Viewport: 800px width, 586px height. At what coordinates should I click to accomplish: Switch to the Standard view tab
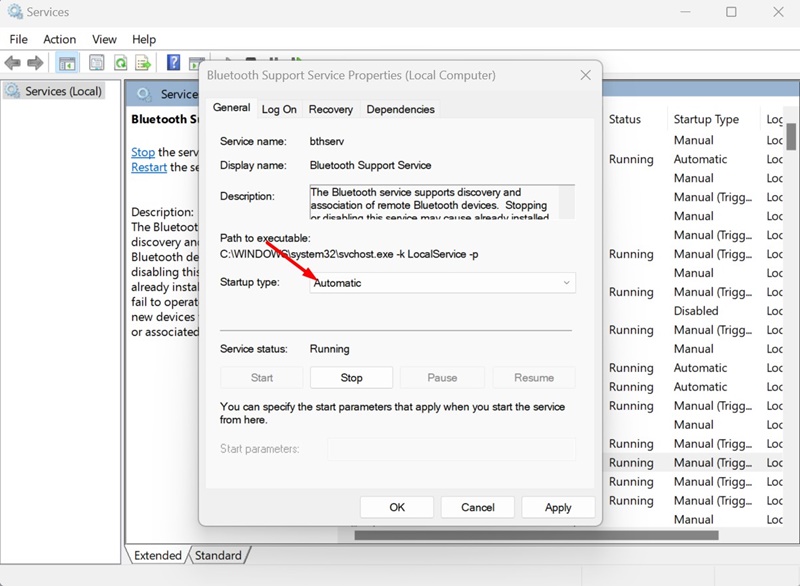point(218,555)
